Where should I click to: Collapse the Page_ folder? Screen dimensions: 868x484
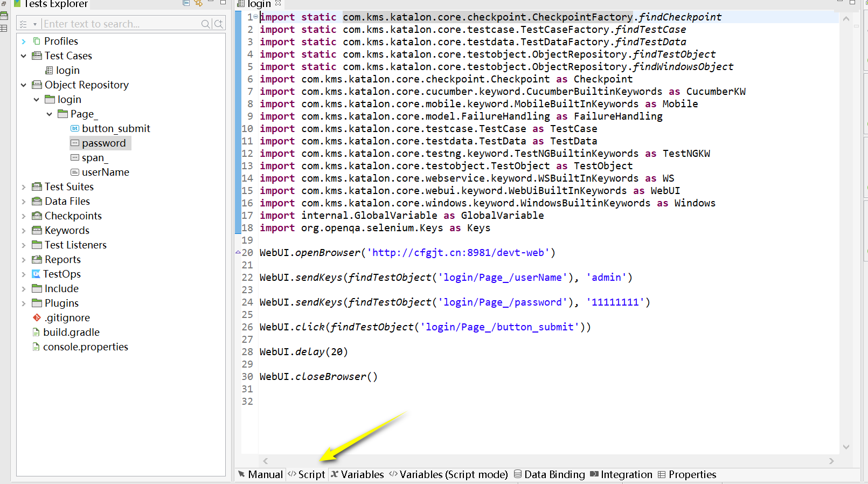click(49, 114)
